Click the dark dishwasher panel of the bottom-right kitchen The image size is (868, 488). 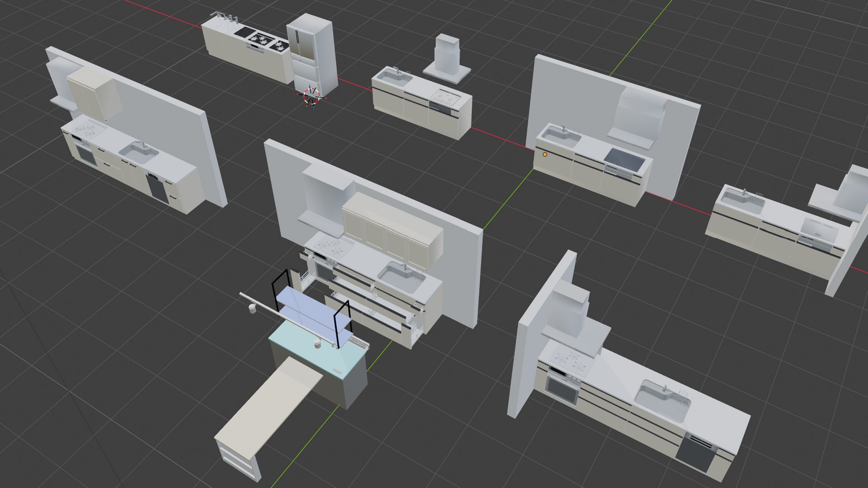pos(697,453)
